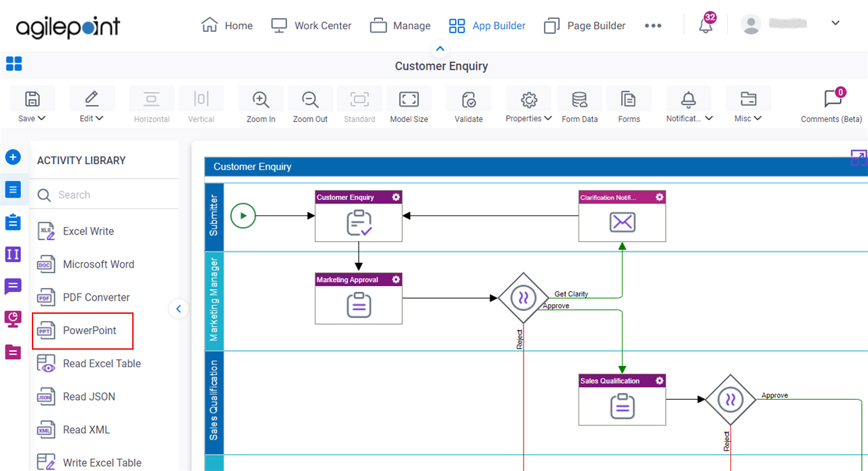Open gear on Sales Qualification activity
The image size is (868, 471).
[659, 381]
